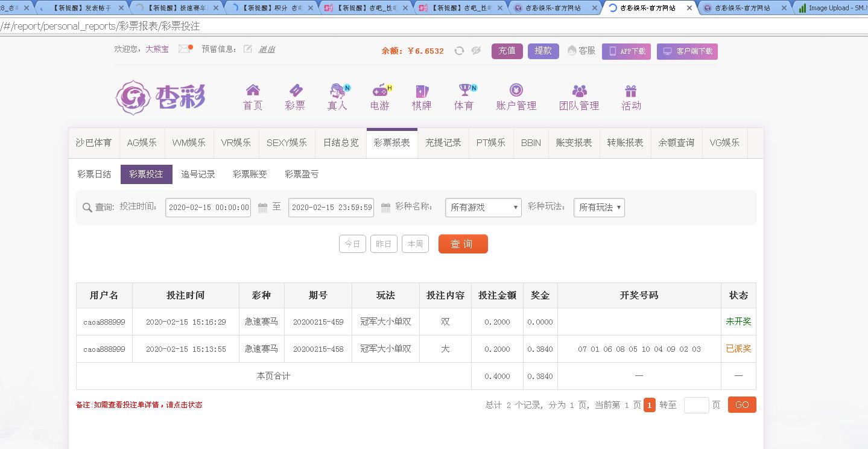Switch to VG娱乐 tab
This screenshot has width=868, height=449.
coord(724,143)
